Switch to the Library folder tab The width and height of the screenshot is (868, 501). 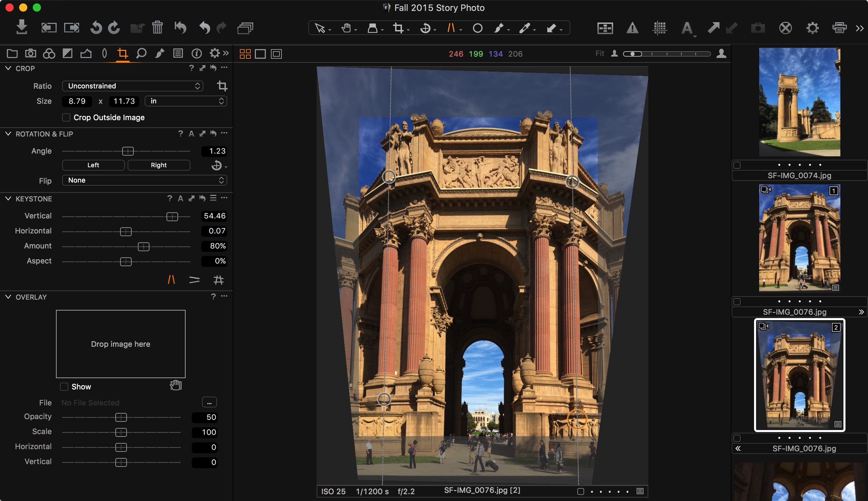coord(12,53)
